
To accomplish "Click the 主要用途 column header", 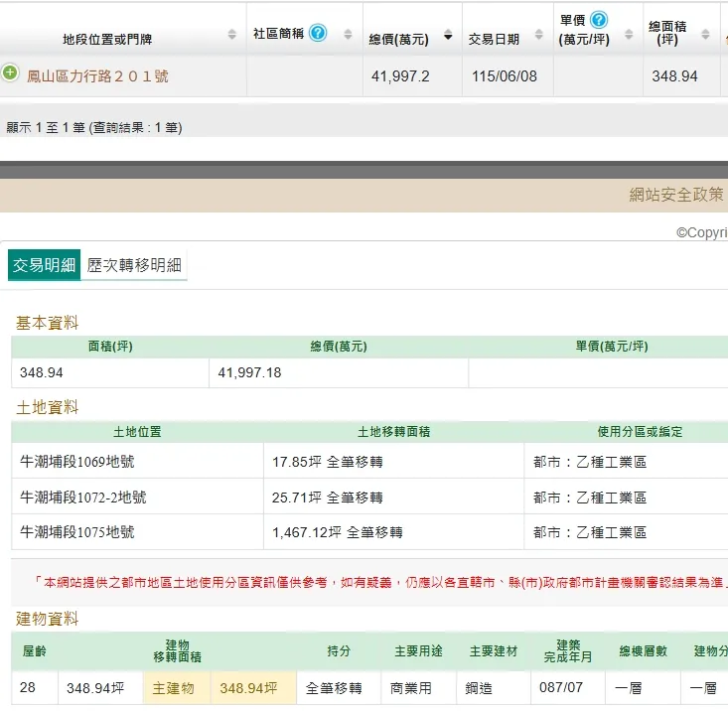I will click(418, 651).
